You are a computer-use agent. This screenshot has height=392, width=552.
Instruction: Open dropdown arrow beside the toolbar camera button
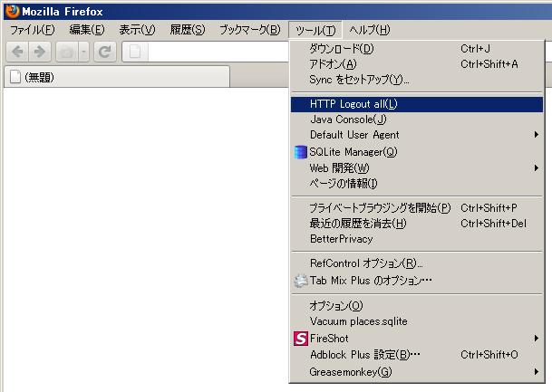click(x=83, y=52)
